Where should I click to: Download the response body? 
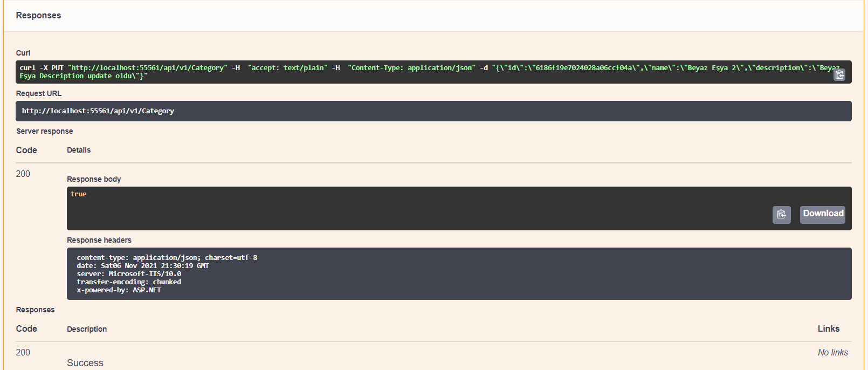(x=823, y=214)
